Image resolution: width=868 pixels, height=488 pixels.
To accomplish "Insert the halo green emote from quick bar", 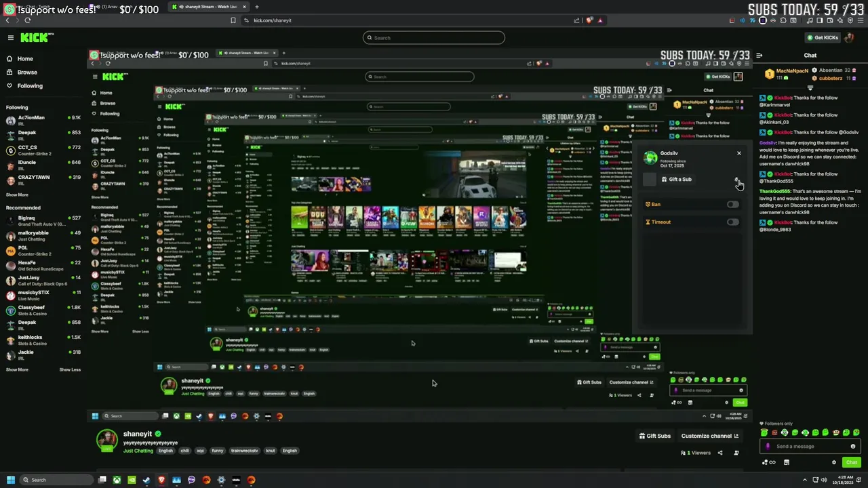I will pyautogui.click(x=764, y=432).
